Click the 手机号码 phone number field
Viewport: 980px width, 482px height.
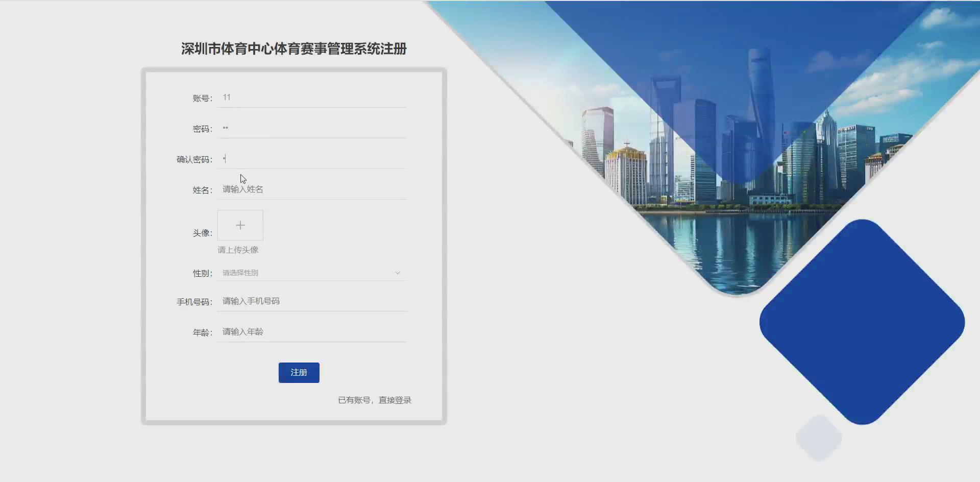pos(312,301)
